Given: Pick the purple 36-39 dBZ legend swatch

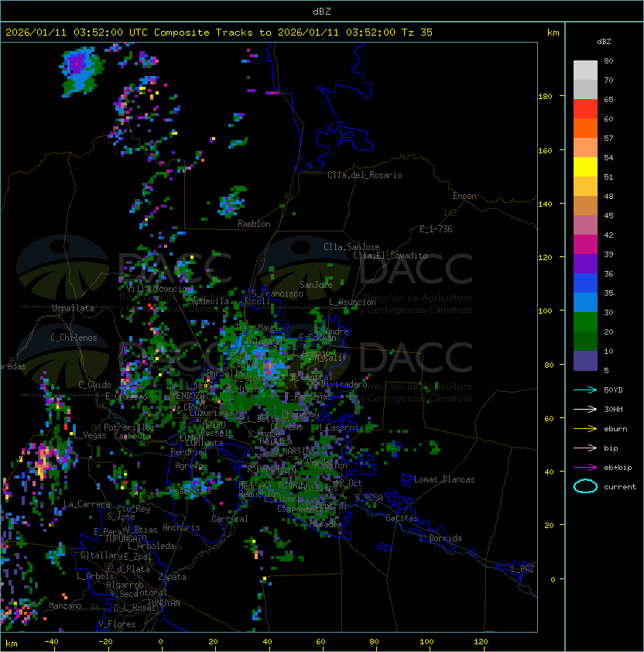Looking at the screenshot, I should [x=585, y=264].
